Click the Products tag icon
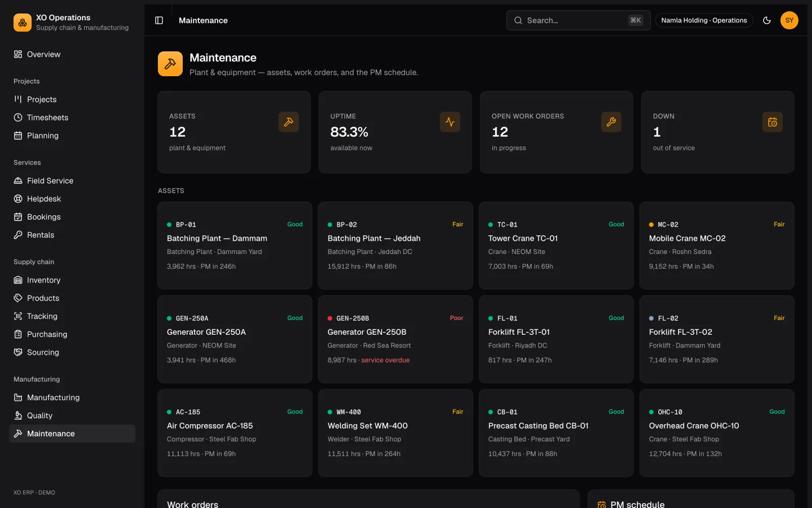 pyautogui.click(x=18, y=298)
